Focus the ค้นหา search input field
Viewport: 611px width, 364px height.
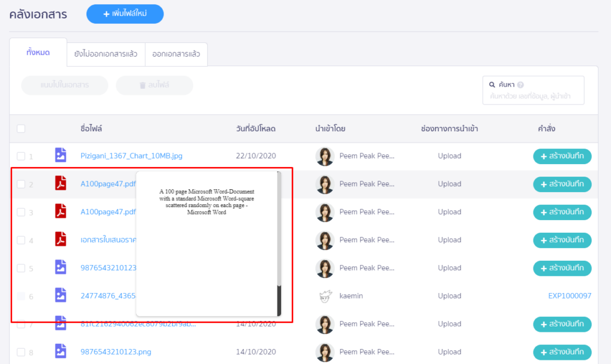[x=533, y=91]
